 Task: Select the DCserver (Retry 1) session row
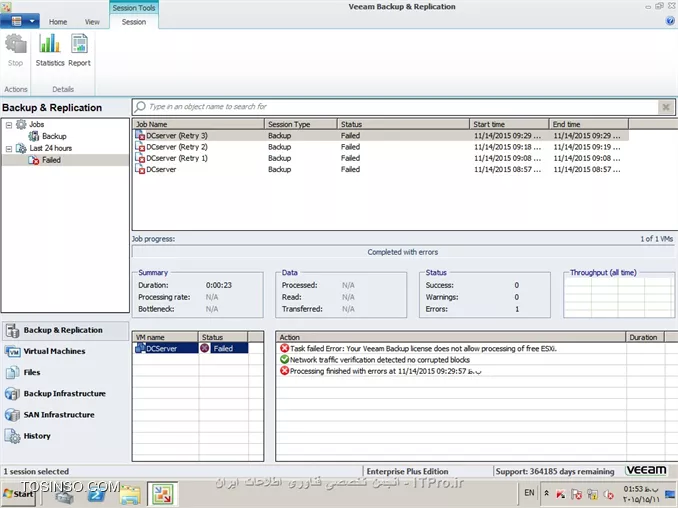(x=381, y=158)
